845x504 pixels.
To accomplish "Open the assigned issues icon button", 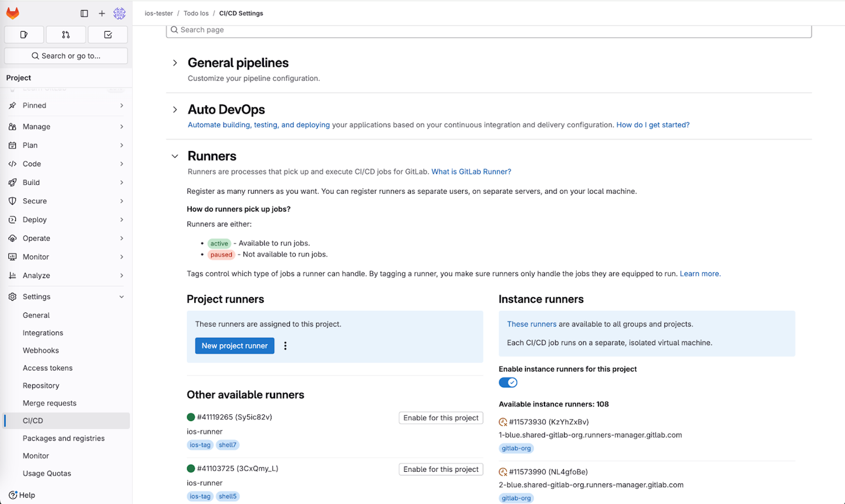I will coord(24,35).
